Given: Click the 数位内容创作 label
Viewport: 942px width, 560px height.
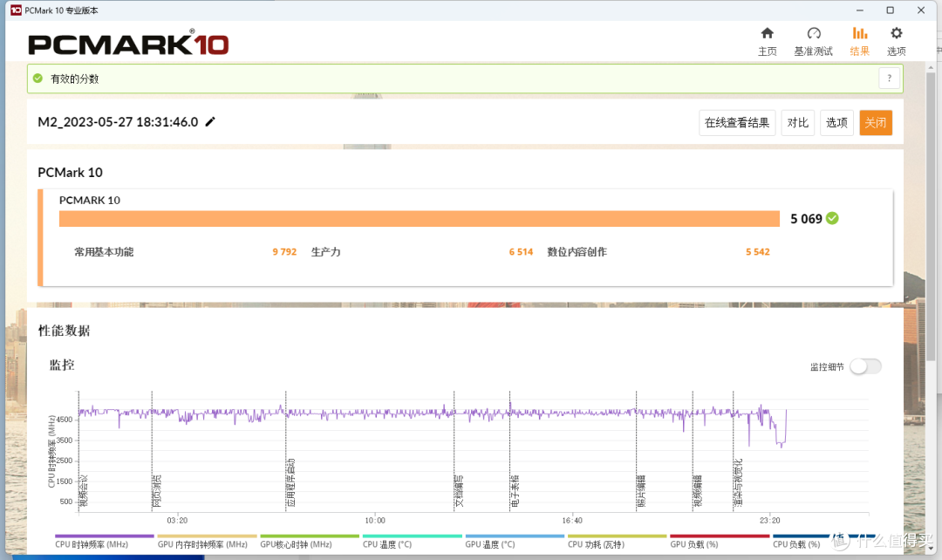Looking at the screenshot, I should coord(577,252).
